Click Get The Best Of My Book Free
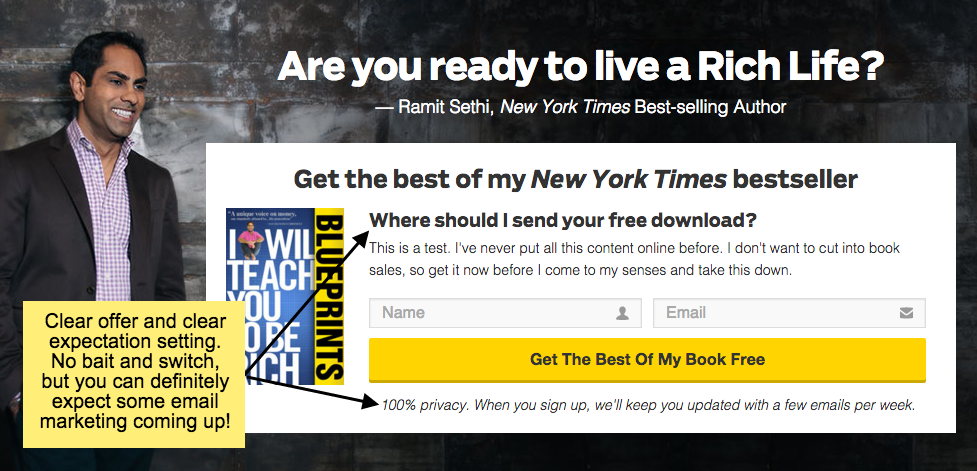Screen dimensions: 977x471 point(647,359)
